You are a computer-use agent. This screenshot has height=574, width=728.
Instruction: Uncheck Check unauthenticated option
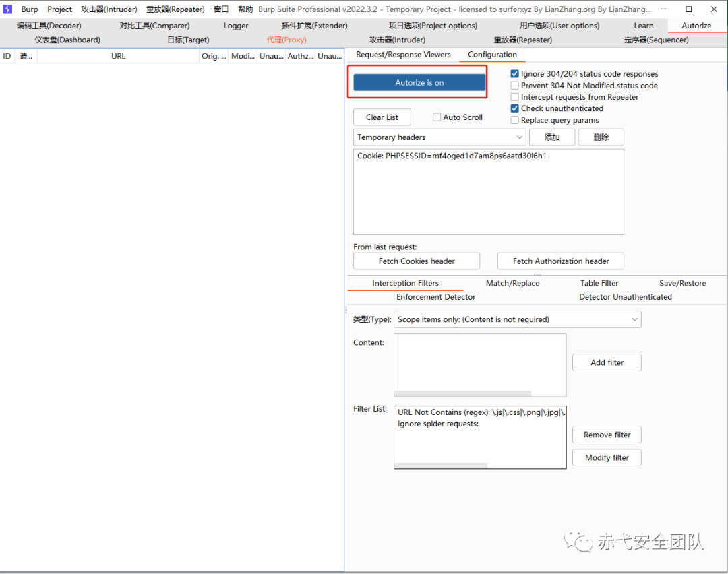[x=514, y=108]
